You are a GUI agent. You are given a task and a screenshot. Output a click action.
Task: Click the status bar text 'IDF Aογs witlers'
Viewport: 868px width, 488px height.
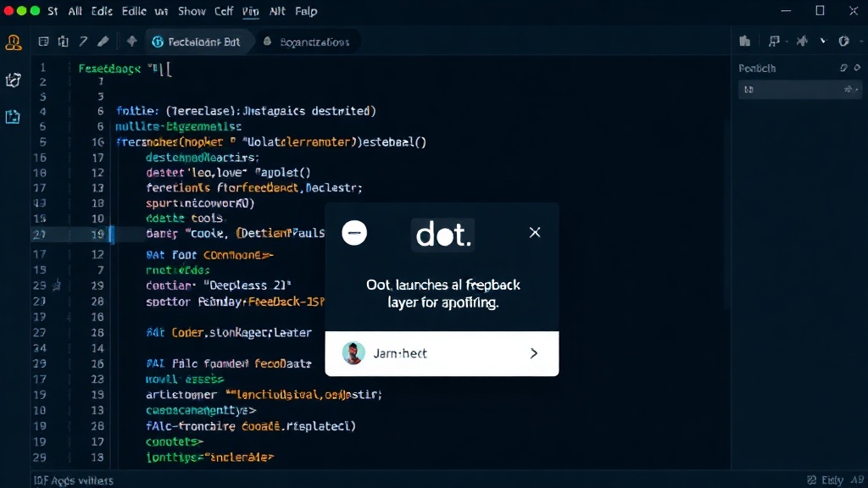[74, 480]
